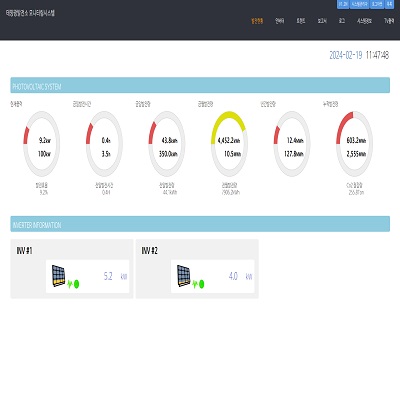400x400 pixels.
Task: Click the 43.8 over 350.0 donut gauge
Action: pyautogui.click(x=167, y=144)
